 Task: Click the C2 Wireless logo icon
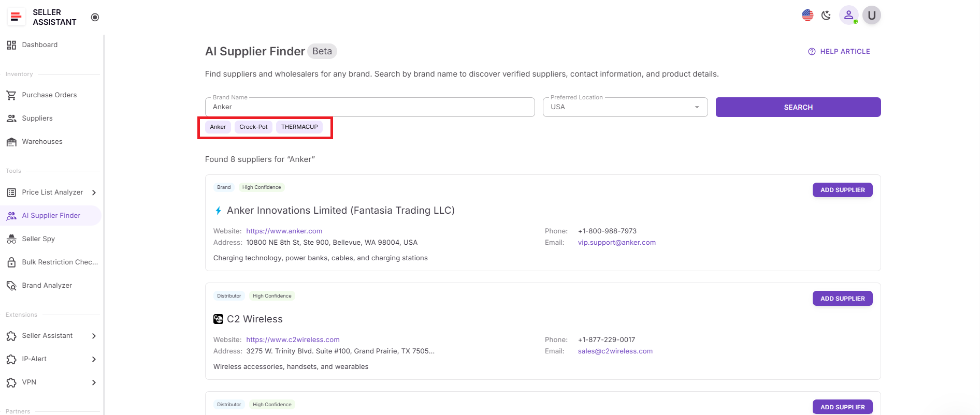(218, 319)
